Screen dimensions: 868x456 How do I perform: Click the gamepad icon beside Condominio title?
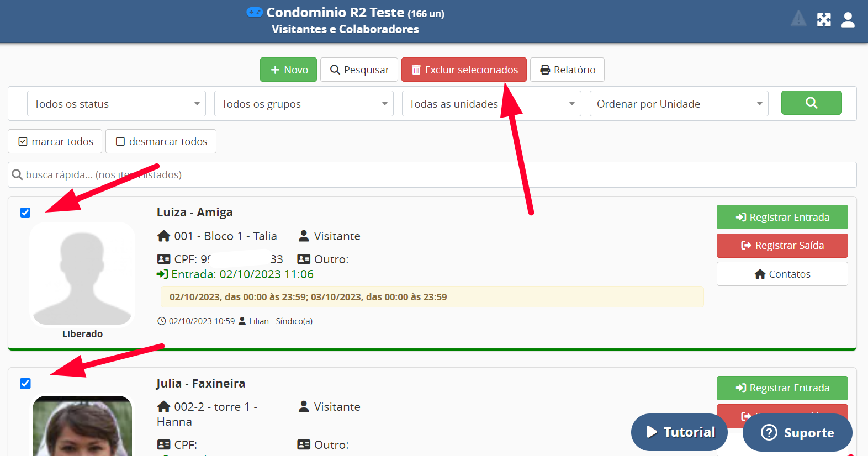point(255,12)
